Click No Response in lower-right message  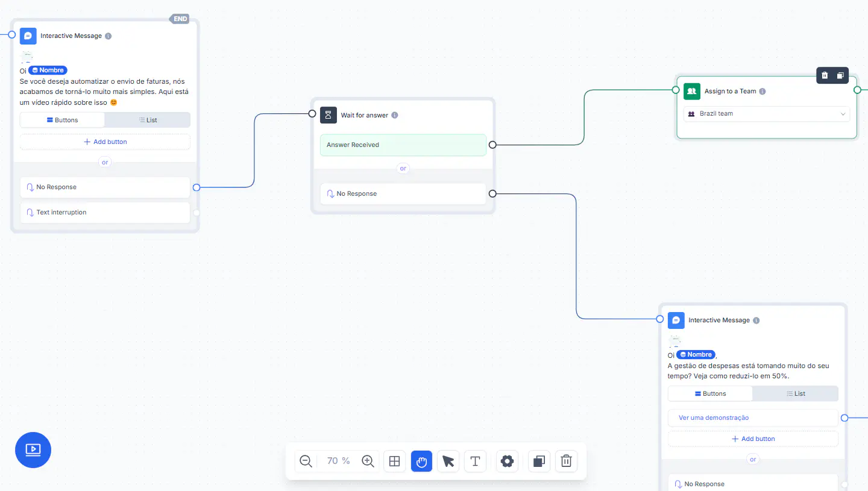coord(753,483)
